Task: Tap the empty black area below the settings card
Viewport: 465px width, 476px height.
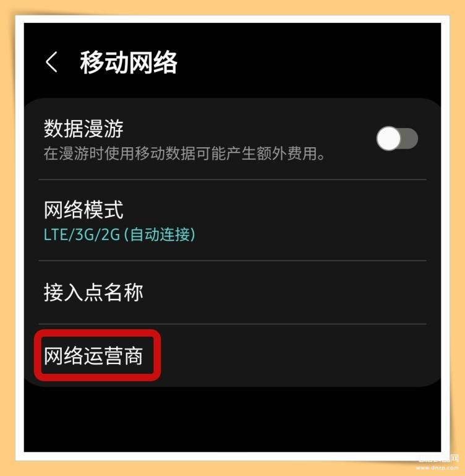Action: [x=232, y=419]
